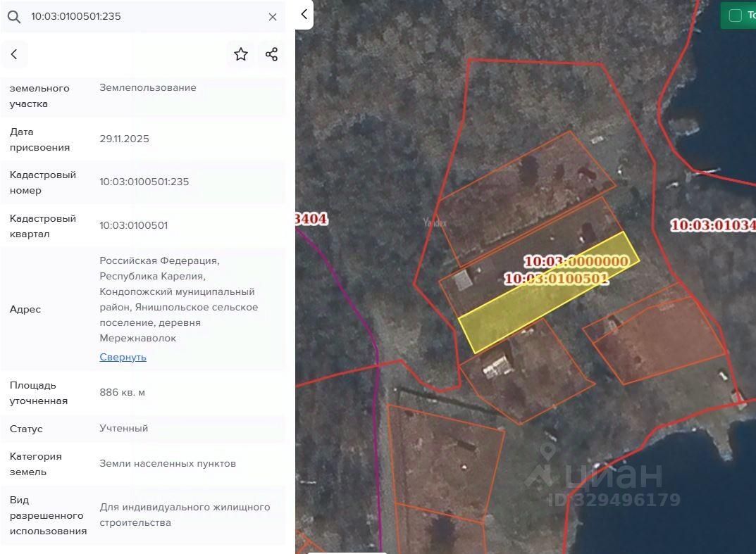Click the 10:03:0100501 quarter label on map

click(556, 279)
